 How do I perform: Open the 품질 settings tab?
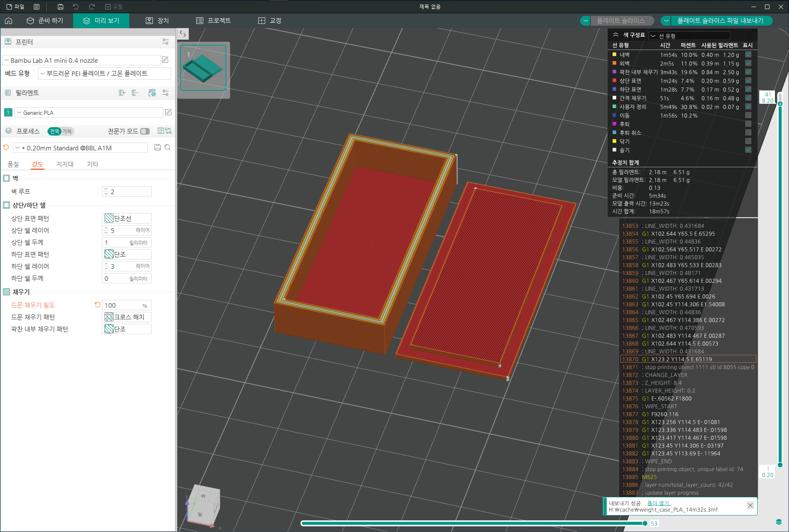tap(13, 164)
